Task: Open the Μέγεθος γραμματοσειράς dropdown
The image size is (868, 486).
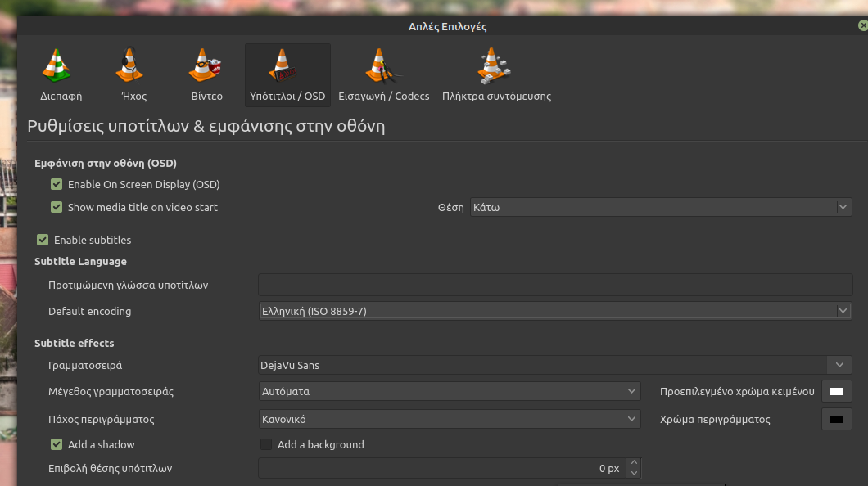Action: [x=450, y=391]
